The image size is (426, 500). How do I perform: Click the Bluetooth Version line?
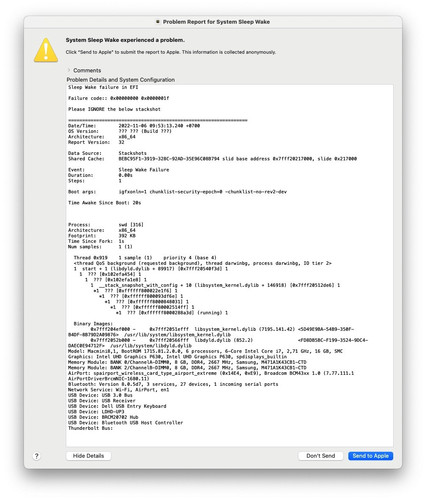173,384
